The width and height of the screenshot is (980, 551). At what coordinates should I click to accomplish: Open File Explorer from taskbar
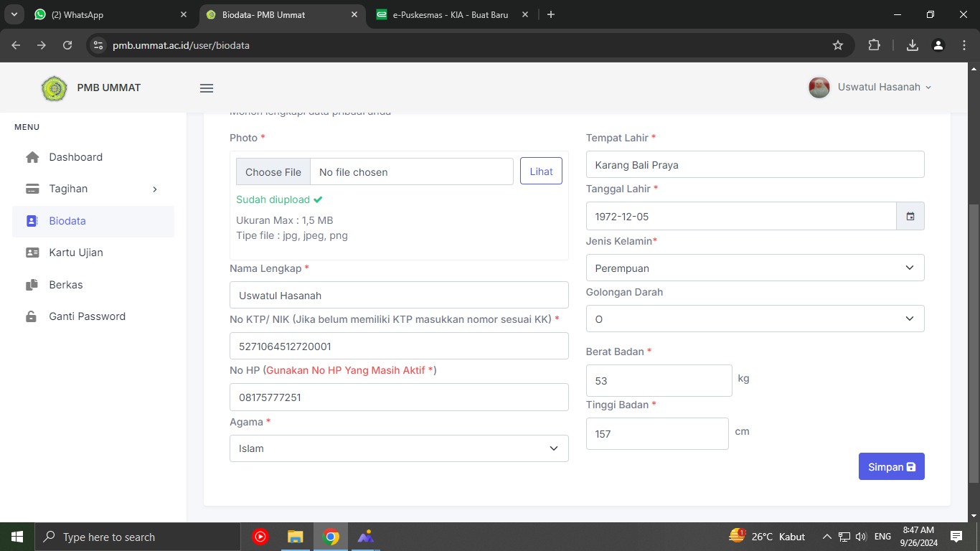(295, 537)
